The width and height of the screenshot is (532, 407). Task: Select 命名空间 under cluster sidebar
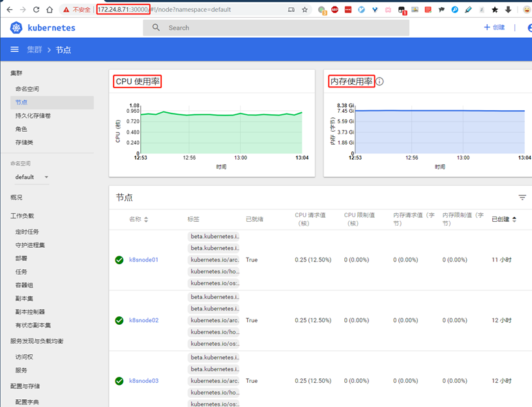tap(27, 89)
